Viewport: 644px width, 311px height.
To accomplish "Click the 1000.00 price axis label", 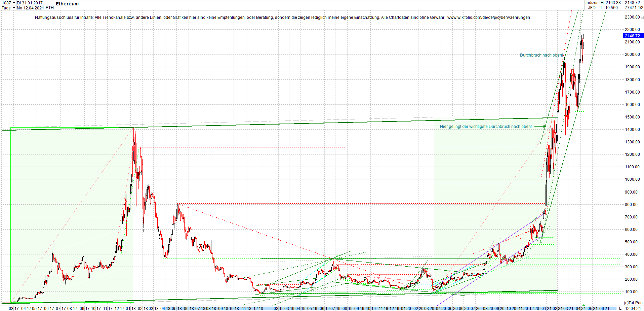I will pyautogui.click(x=632, y=179).
